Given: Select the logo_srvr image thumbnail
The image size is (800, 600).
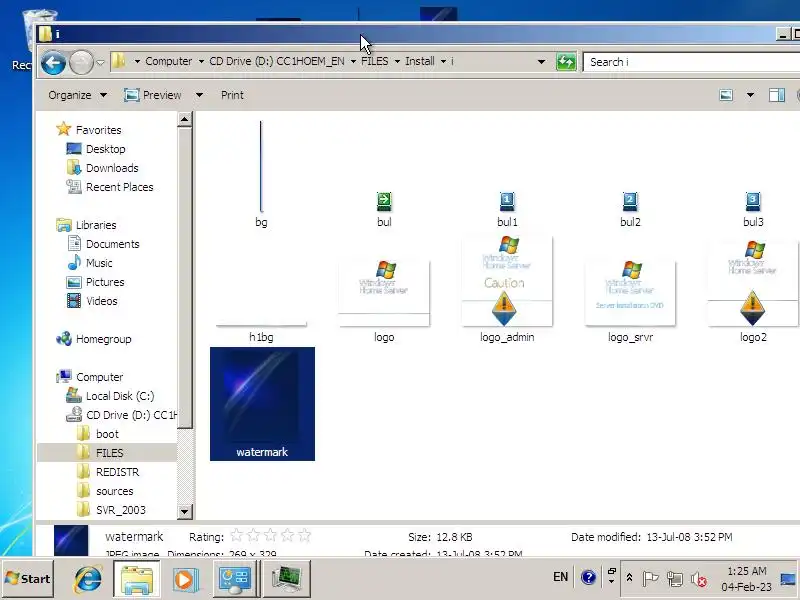Looking at the screenshot, I should click(630, 293).
